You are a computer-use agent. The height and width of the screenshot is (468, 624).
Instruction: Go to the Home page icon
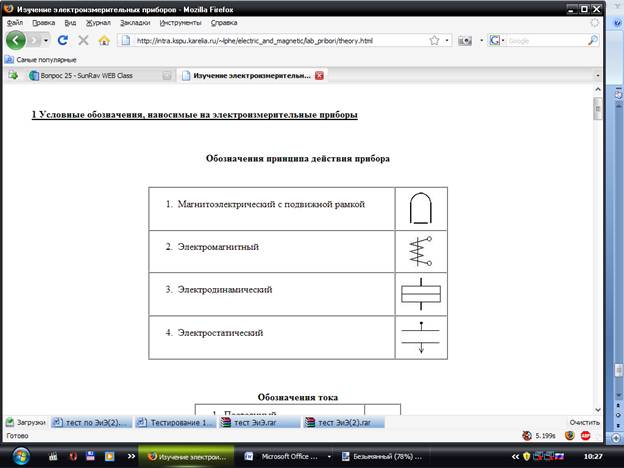coord(104,40)
